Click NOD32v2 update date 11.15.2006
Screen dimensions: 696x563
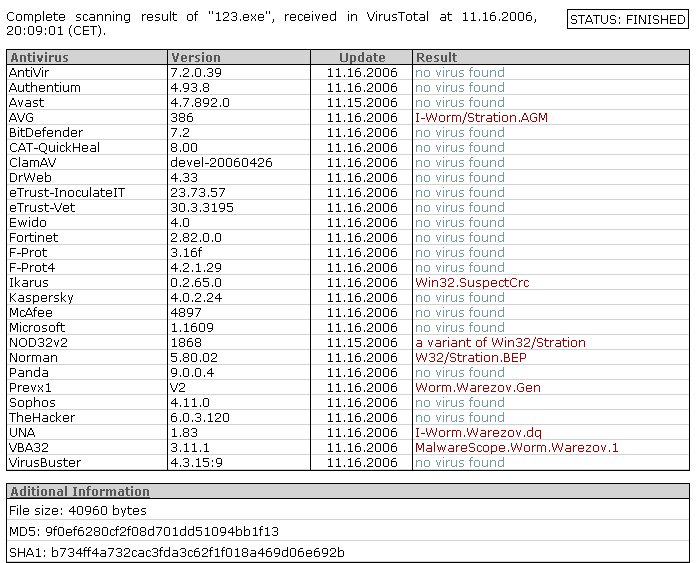pos(362,343)
